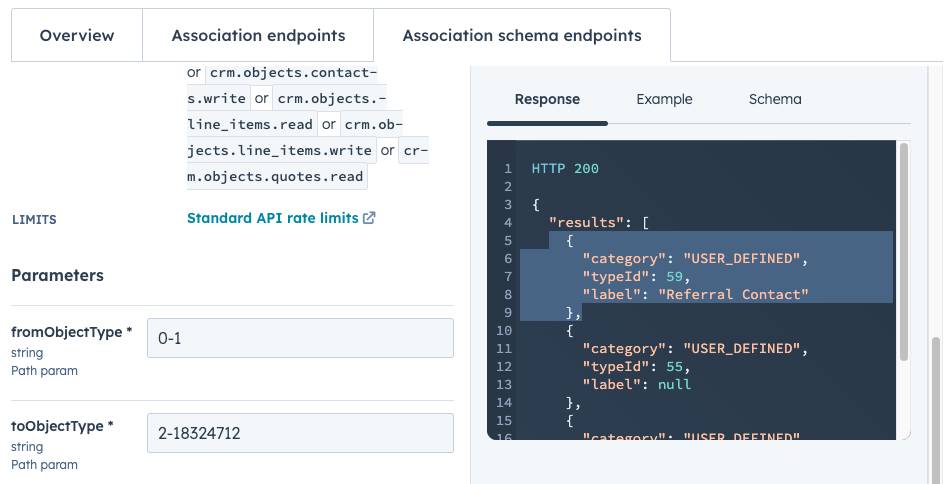Switch to the Example tab
Screen dimensions: 945x484
pyautogui.click(x=664, y=99)
